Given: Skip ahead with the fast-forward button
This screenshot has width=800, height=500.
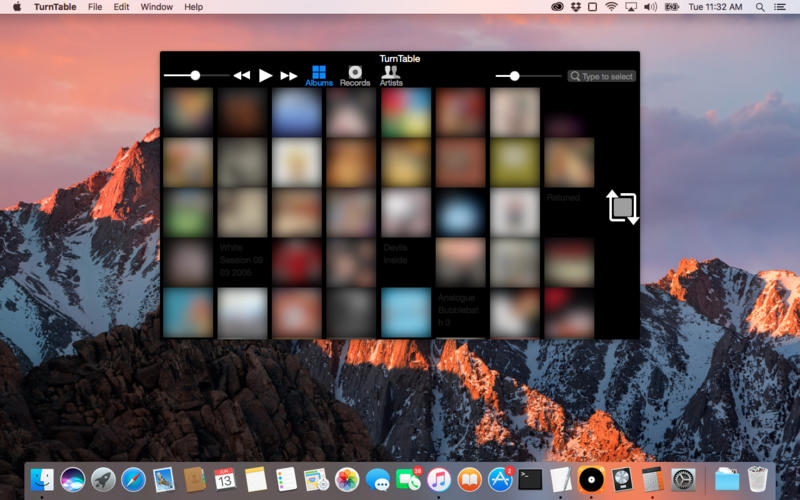Looking at the screenshot, I should [289, 76].
